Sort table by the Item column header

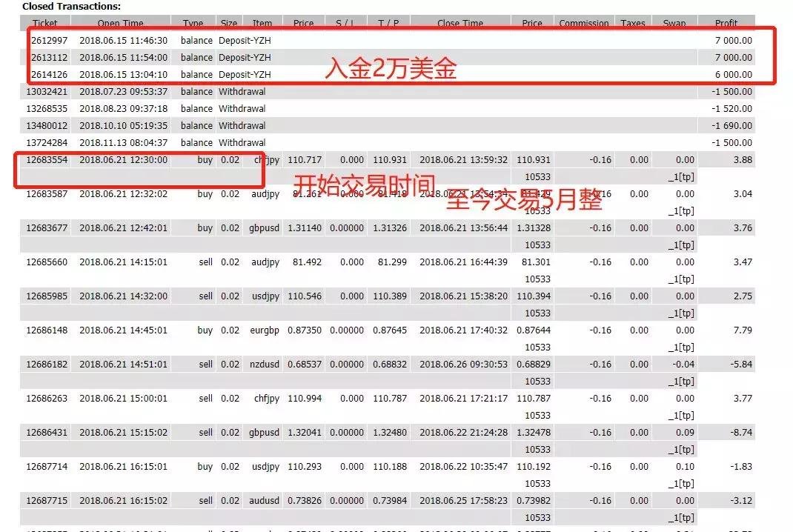pyautogui.click(x=262, y=23)
